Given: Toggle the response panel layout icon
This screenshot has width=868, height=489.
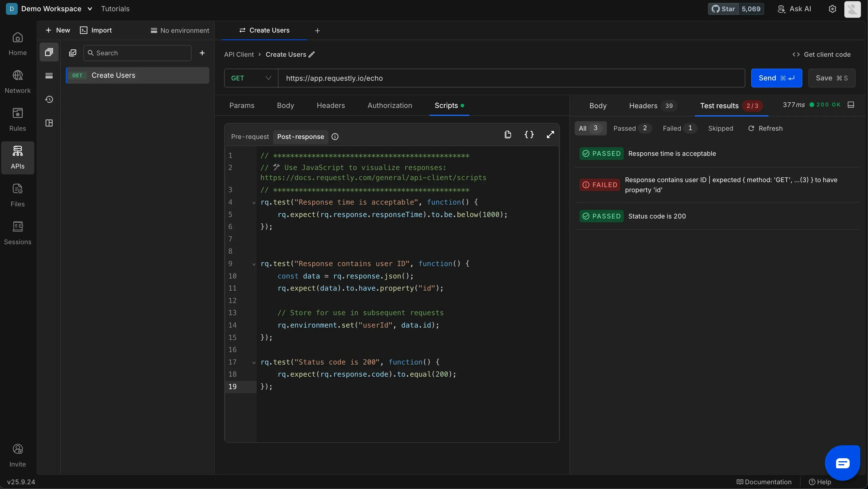Looking at the screenshot, I should [x=851, y=105].
